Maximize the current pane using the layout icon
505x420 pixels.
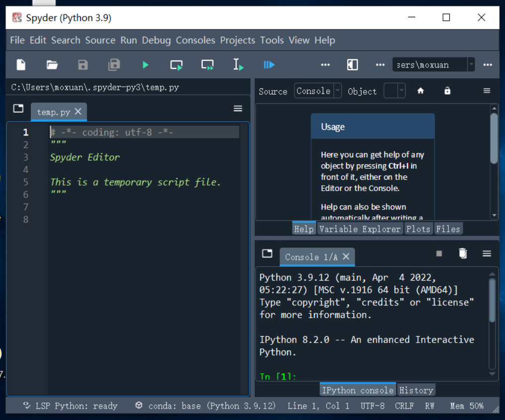pos(353,65)
